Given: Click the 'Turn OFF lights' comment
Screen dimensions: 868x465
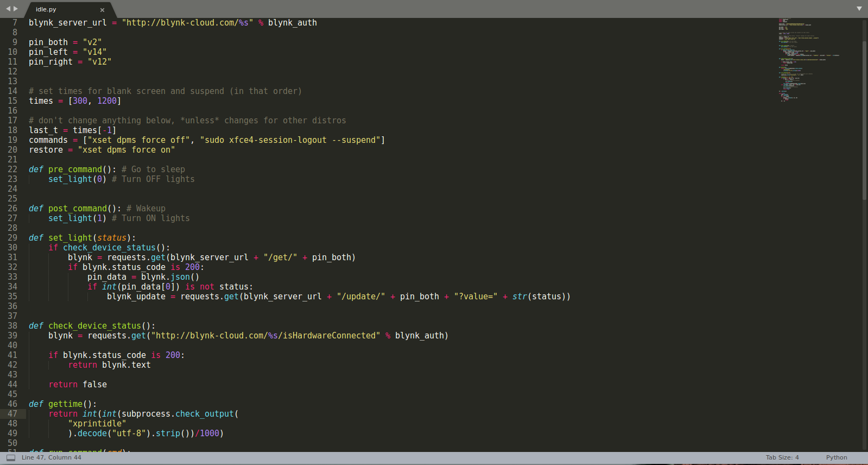Looking at the screenshot, I should point(153,179).
